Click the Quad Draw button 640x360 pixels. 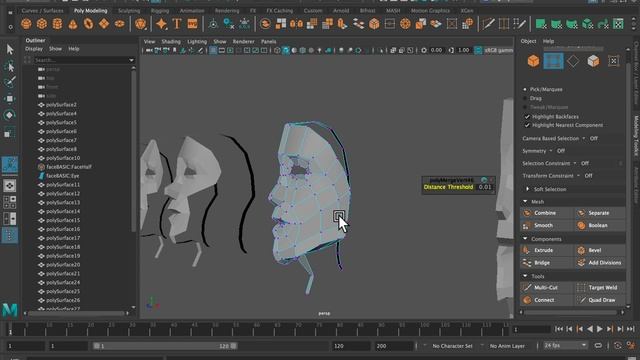(600, 300)
